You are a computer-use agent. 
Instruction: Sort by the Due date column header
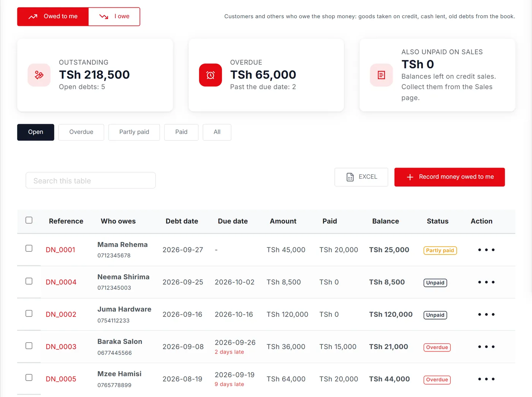[x=233, y=221]
